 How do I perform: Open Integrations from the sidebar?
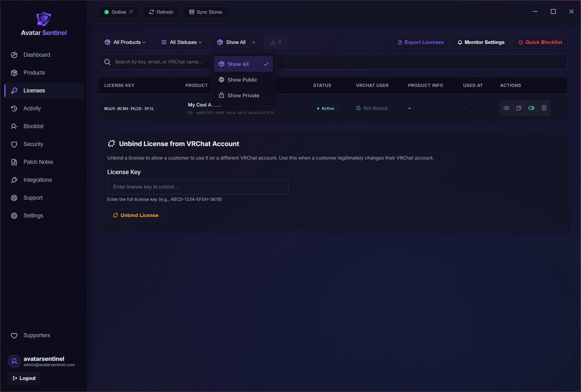(44, 180)
